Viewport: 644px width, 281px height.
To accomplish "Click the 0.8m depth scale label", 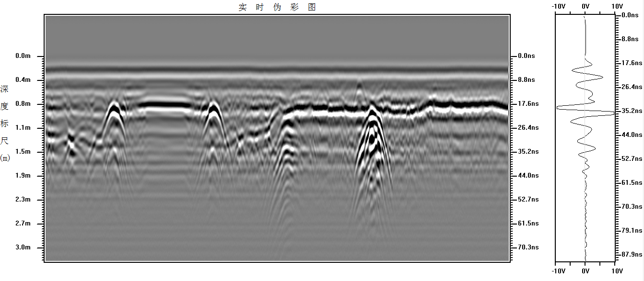I will 23,104.
